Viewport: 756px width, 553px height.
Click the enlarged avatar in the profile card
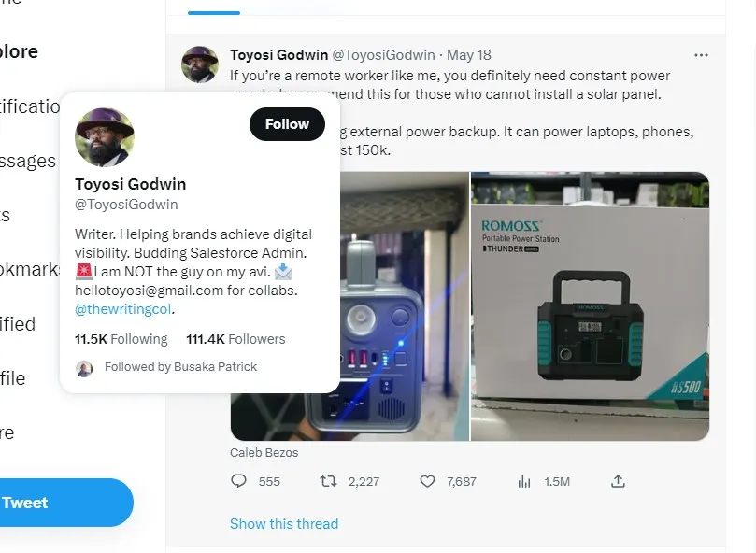pyautogui.click(x=104, y=137)
